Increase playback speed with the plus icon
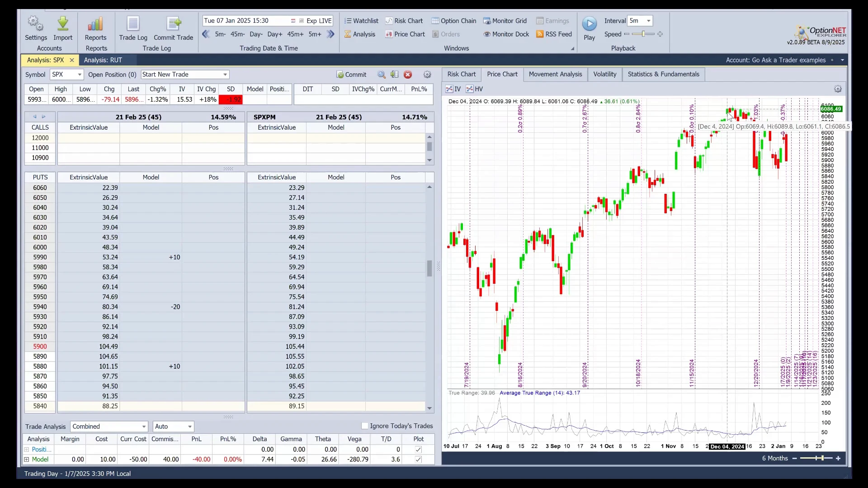This screenshot has height=488, width=868. 660,34
